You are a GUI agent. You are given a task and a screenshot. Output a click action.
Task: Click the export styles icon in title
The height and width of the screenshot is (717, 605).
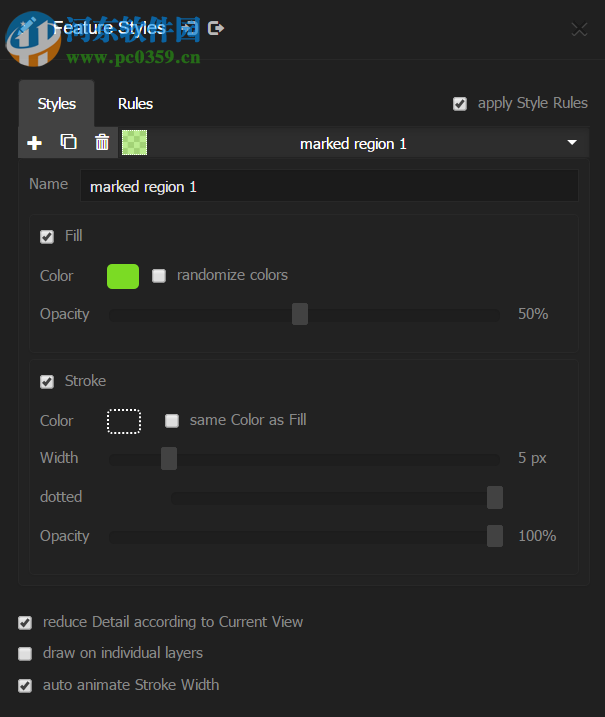pyautogui.click(x=216, y=28)
